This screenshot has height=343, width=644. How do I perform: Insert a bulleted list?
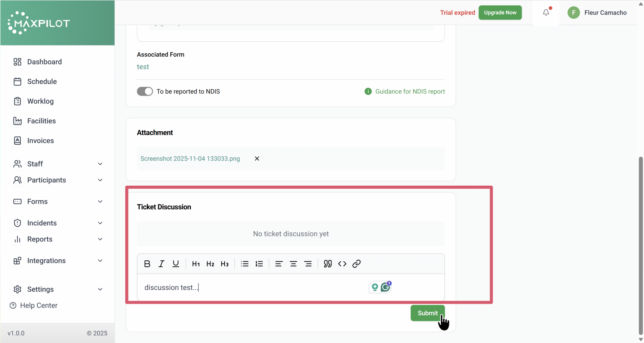pyautogui.click(x=245, y=264)
